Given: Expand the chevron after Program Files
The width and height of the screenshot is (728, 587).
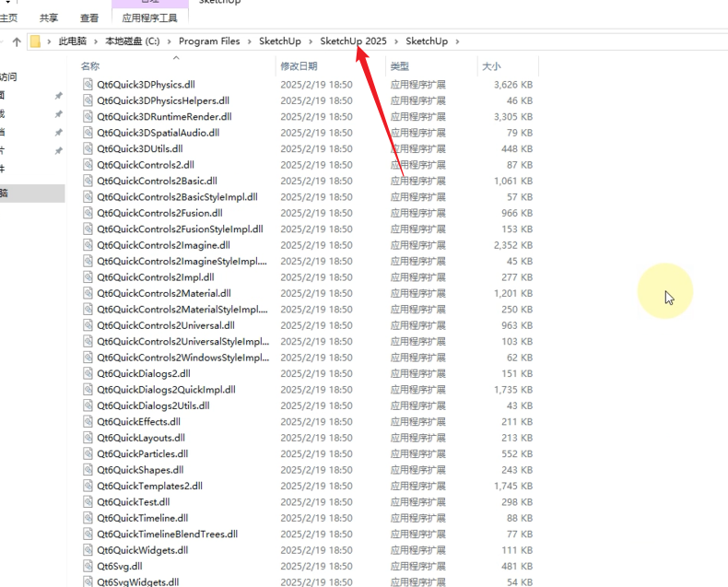Looking at the screenshot, I should tap(250, 41).
